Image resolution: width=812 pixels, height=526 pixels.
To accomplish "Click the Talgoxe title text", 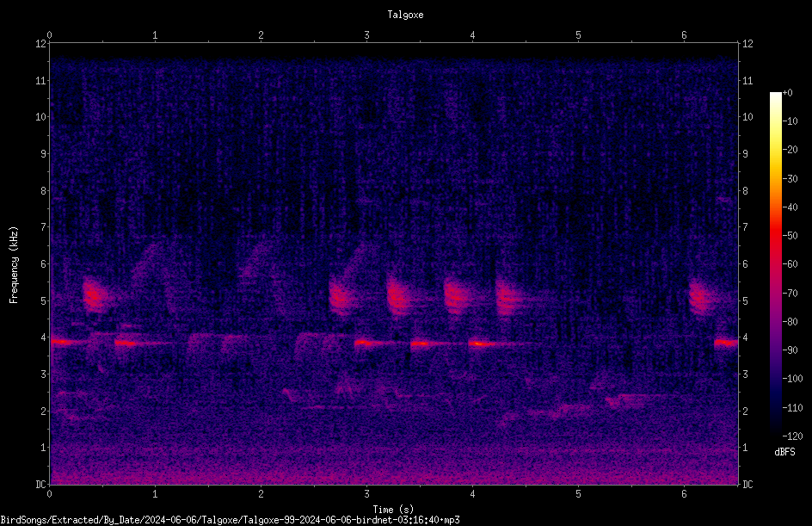I will pyautogui.click(x=405, y=15).
